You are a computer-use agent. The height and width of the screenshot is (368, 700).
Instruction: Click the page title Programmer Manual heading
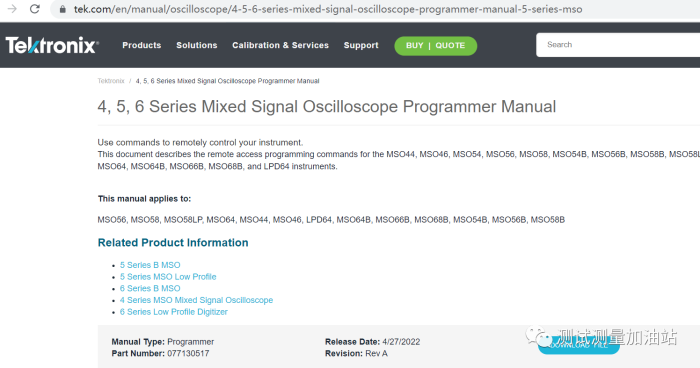click(x=327, y=106)
